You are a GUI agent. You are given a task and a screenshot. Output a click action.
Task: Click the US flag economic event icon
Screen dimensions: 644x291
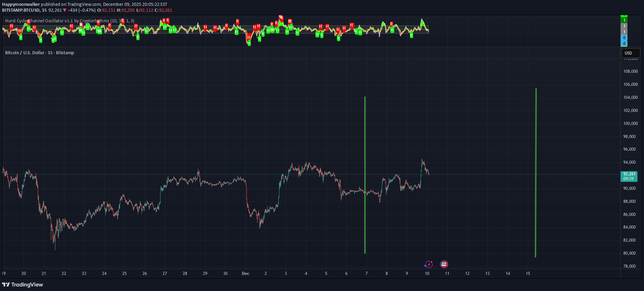tap(444, 264)
